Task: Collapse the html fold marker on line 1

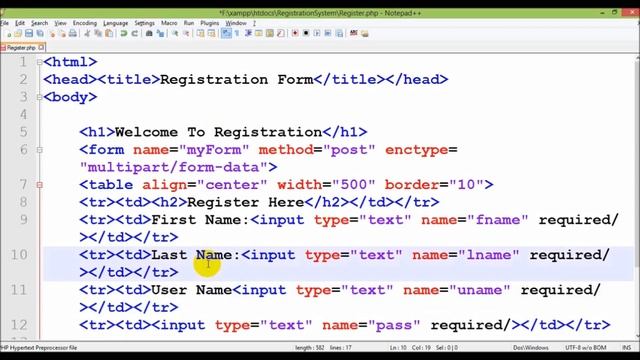Action: pyautogui.click(x=40, y=62)
